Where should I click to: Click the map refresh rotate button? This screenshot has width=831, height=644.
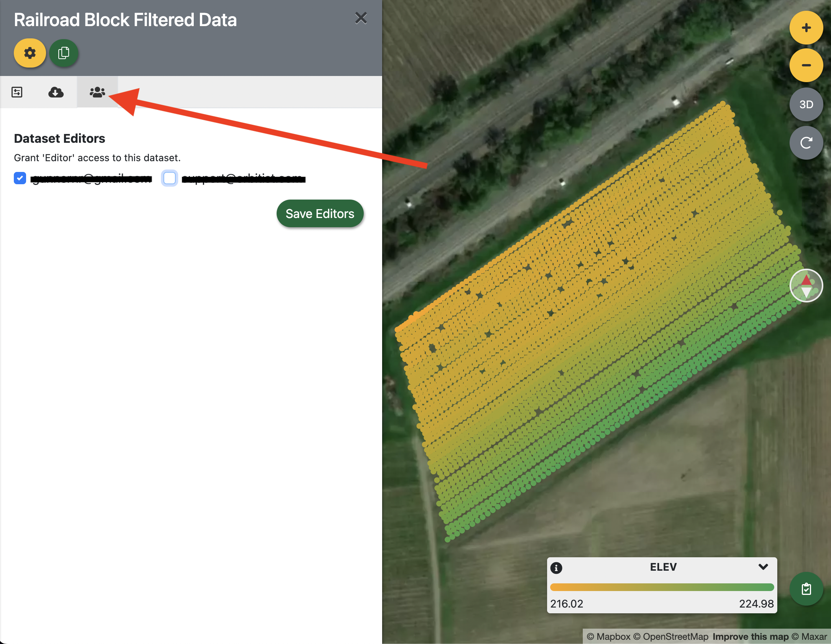click(x=806, y=143)
